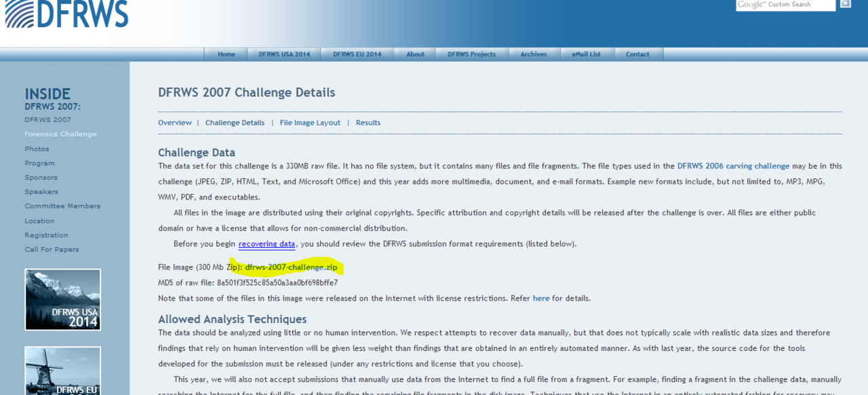Open the eMail List menu item
The height and width of the screenshot is (395, 868).
click(x=586, y=54)
